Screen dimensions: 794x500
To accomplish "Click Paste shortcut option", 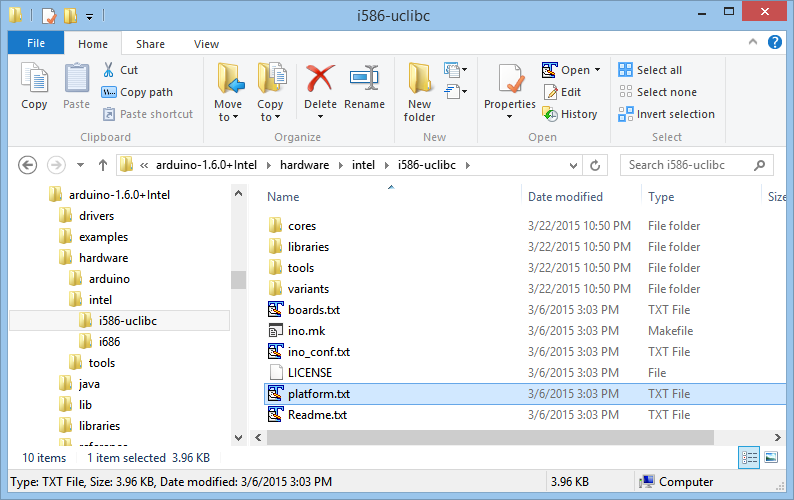I will (x=148, y=114).
